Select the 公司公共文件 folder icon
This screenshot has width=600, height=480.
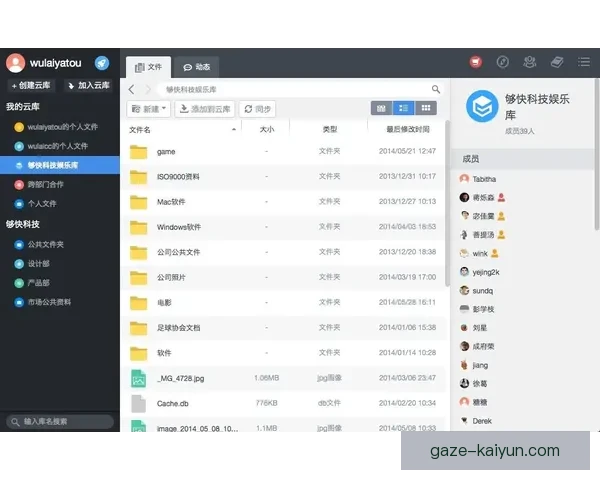(139, 252)
